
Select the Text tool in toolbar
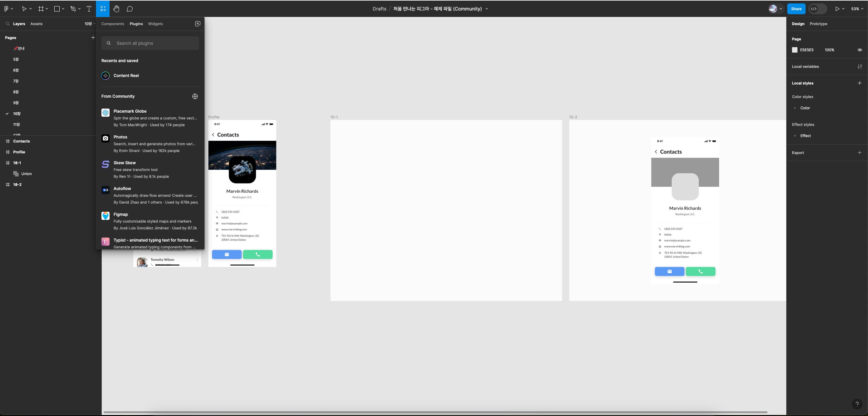click(89, 9)
